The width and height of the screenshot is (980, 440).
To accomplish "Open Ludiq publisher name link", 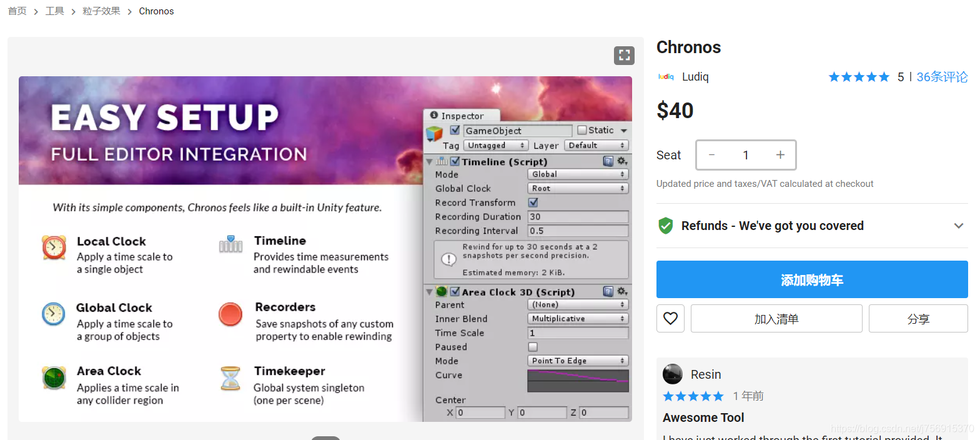I will pyautogui.click(x=695, y=77).
